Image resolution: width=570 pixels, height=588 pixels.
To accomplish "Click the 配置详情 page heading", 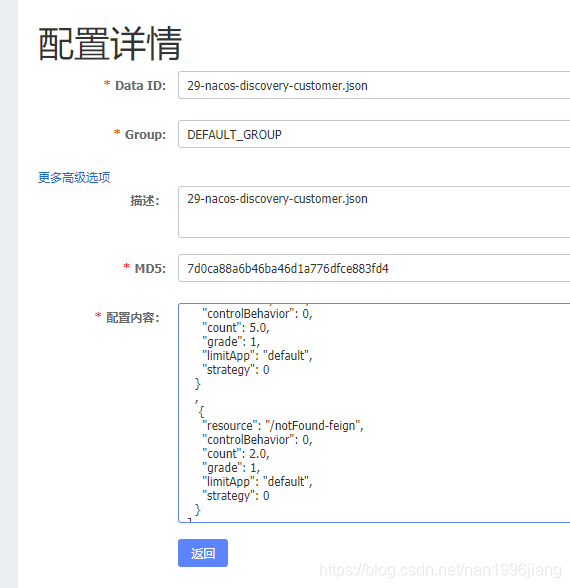I will click(110, 44).
